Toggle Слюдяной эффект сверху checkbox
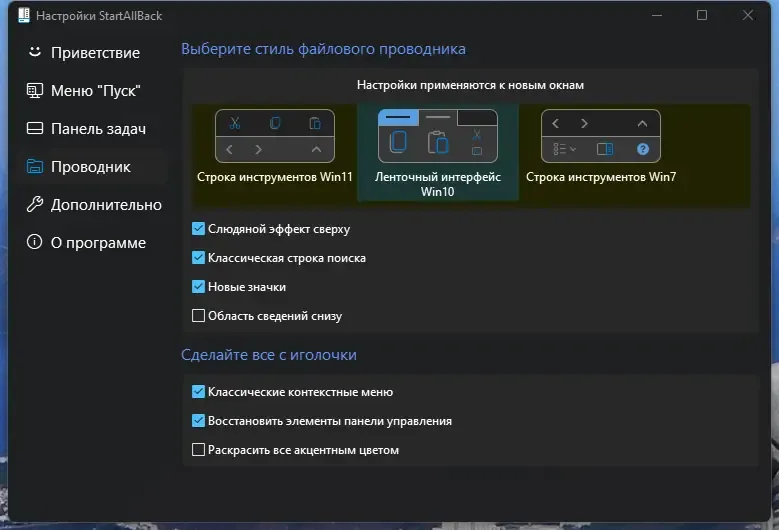Image resolution: width=779 pixels, height=530 pixels. click(198, 228)
